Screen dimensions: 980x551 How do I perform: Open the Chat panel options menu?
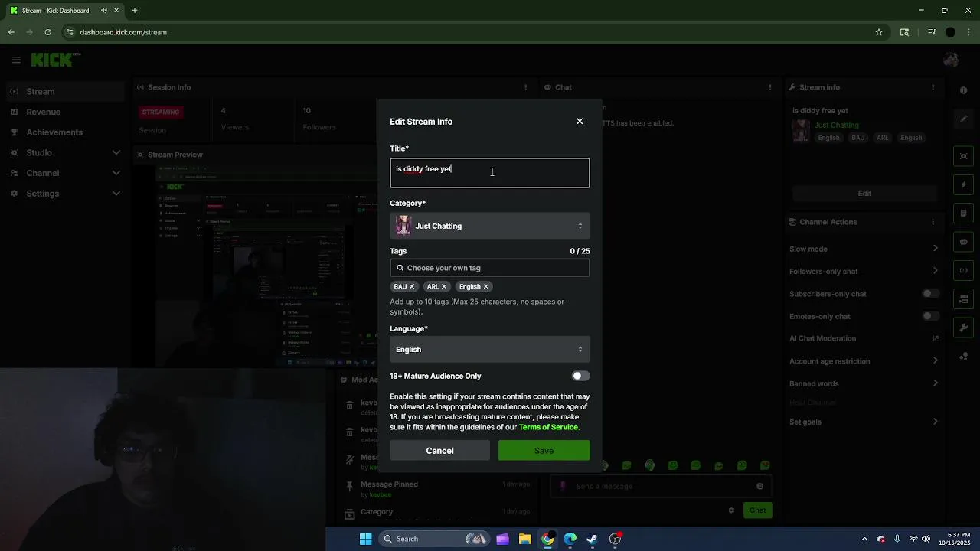point(769,87)
